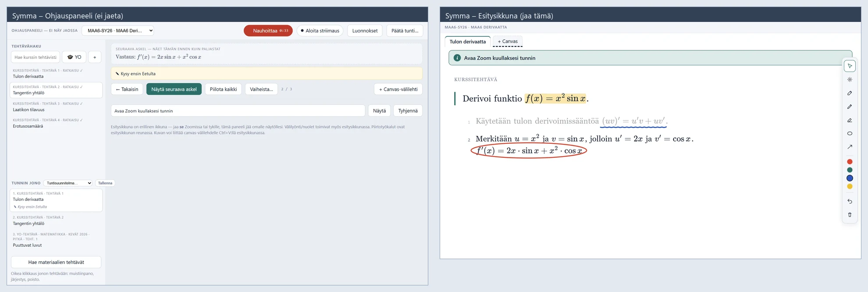Select the ellipse shape tool

tap(850, 133)
